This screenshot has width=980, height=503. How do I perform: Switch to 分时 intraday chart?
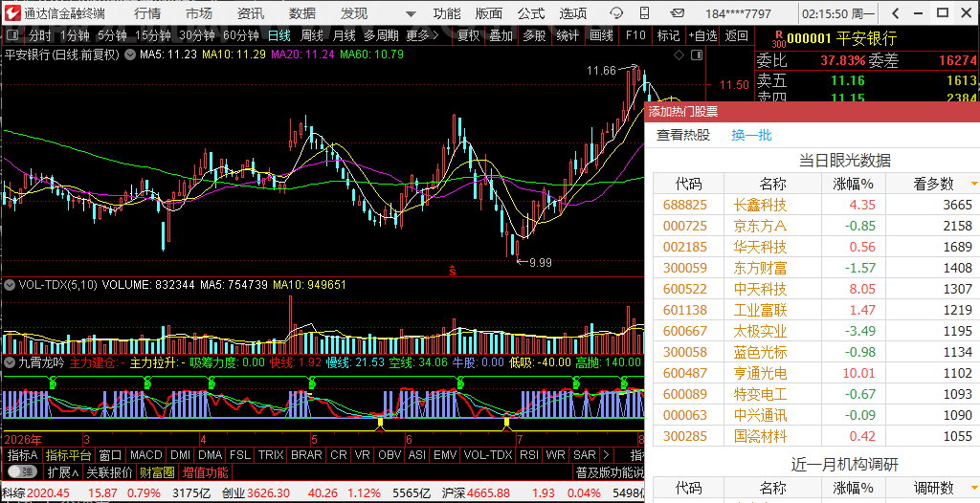[x=40, y=35]
